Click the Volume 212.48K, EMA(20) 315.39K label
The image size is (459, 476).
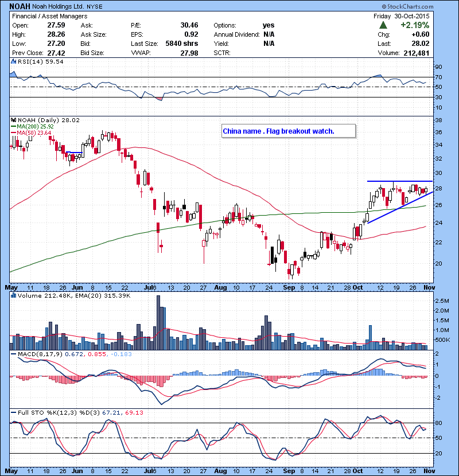74,295
